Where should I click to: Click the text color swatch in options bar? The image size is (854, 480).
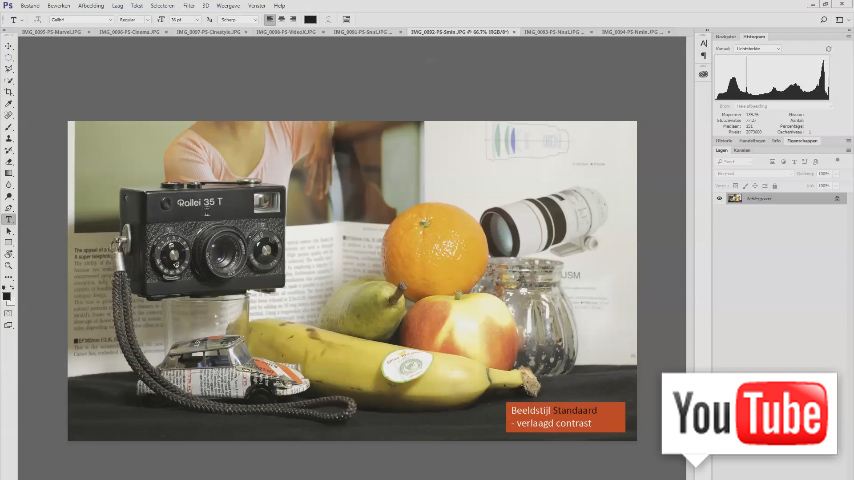click(310, 19)
